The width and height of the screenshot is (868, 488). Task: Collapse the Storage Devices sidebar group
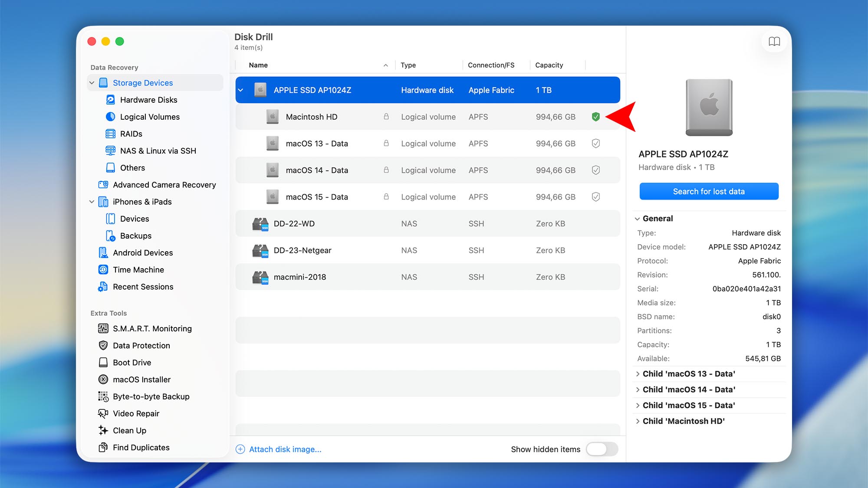coord(92,83)
